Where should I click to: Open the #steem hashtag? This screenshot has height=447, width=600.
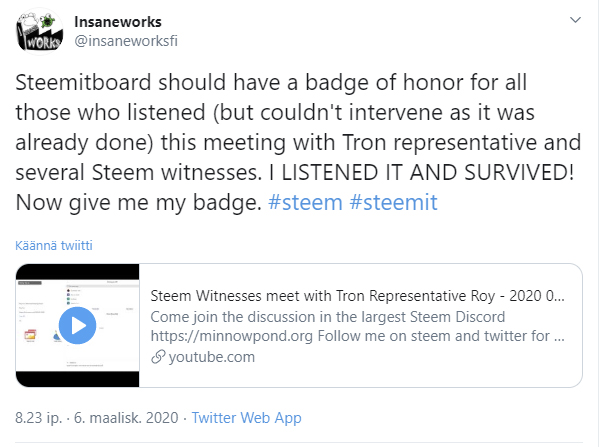[305, 202]
